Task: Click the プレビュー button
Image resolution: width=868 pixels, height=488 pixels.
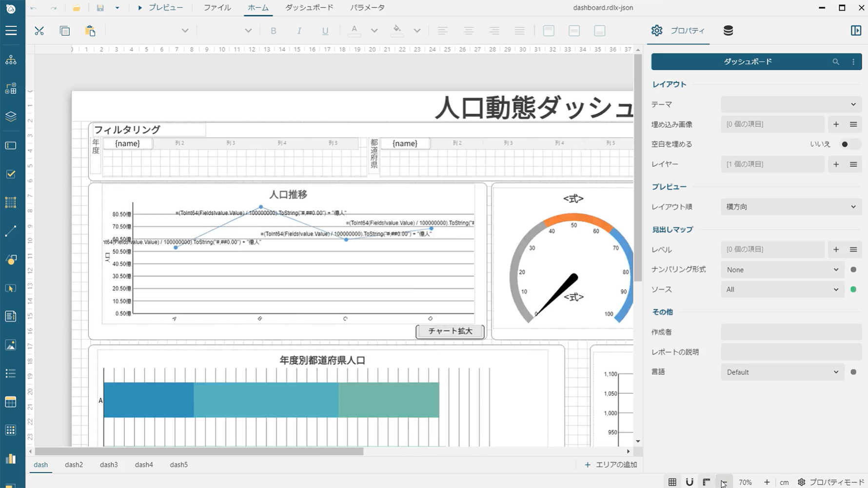Action: pos(160,8)
